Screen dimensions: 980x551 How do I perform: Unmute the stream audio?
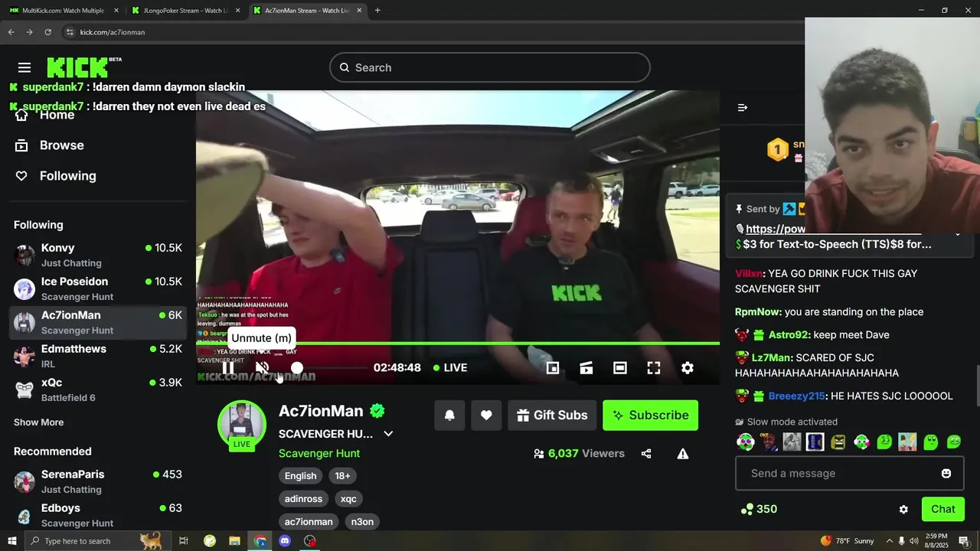tap(262, 368)
